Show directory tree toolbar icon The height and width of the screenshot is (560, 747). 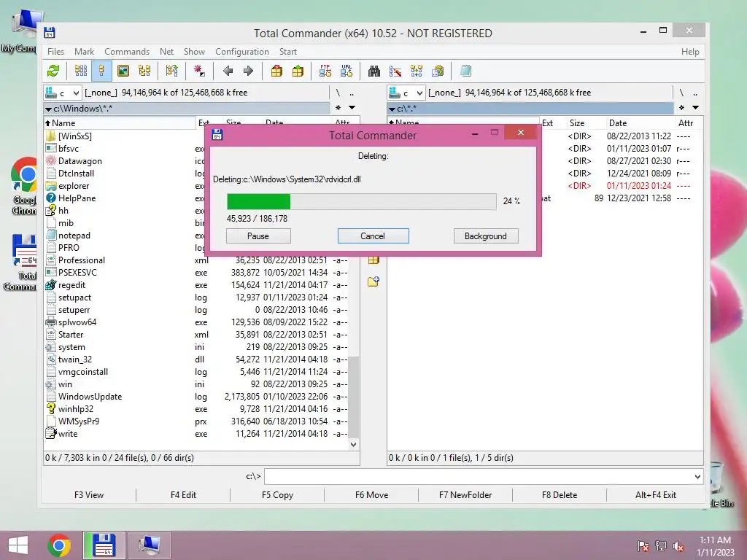144,71
